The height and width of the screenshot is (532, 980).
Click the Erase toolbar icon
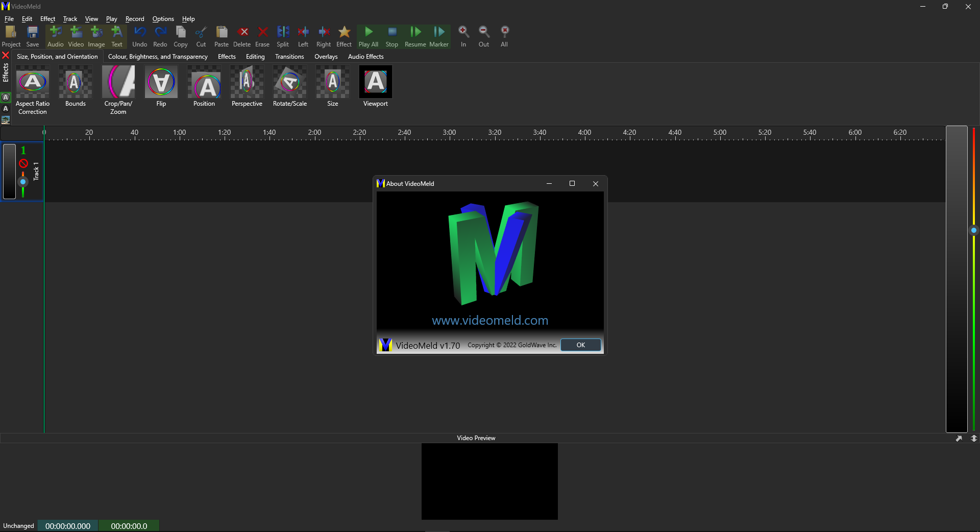click(262, 36)
